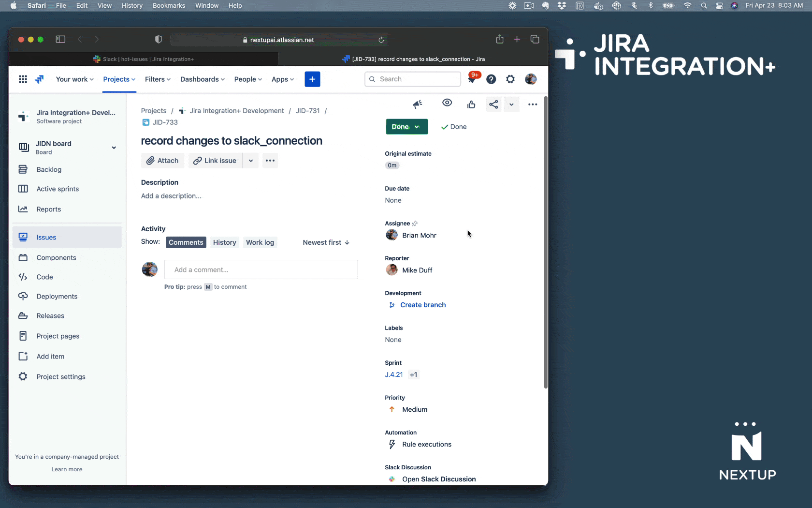Click the Learn more link

pyautogui.click(x=67, y=469)
